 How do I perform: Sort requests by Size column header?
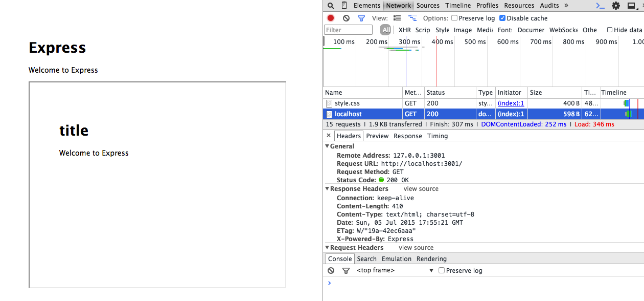(x=555, y=93)
